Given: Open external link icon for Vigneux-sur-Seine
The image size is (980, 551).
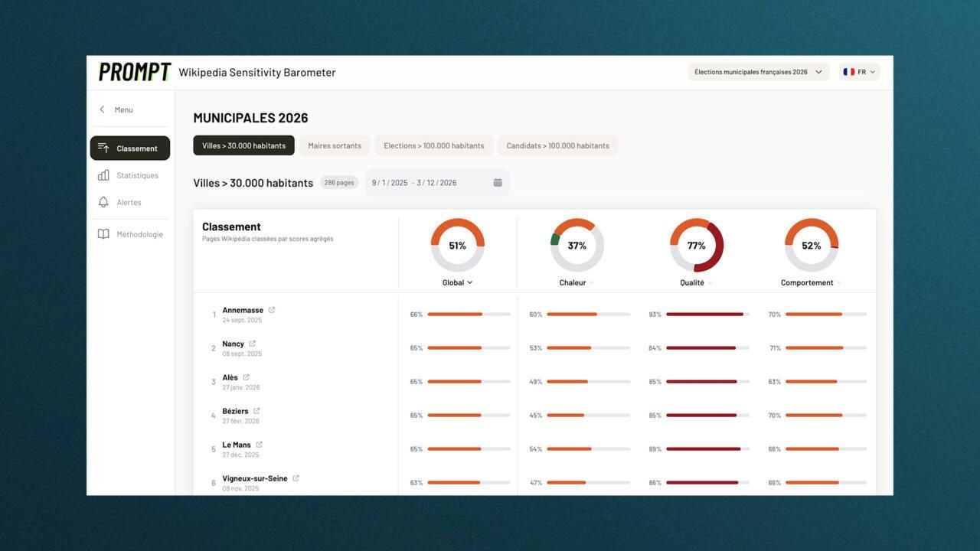Looking at the screenshot, I should (x=296, y=478).
